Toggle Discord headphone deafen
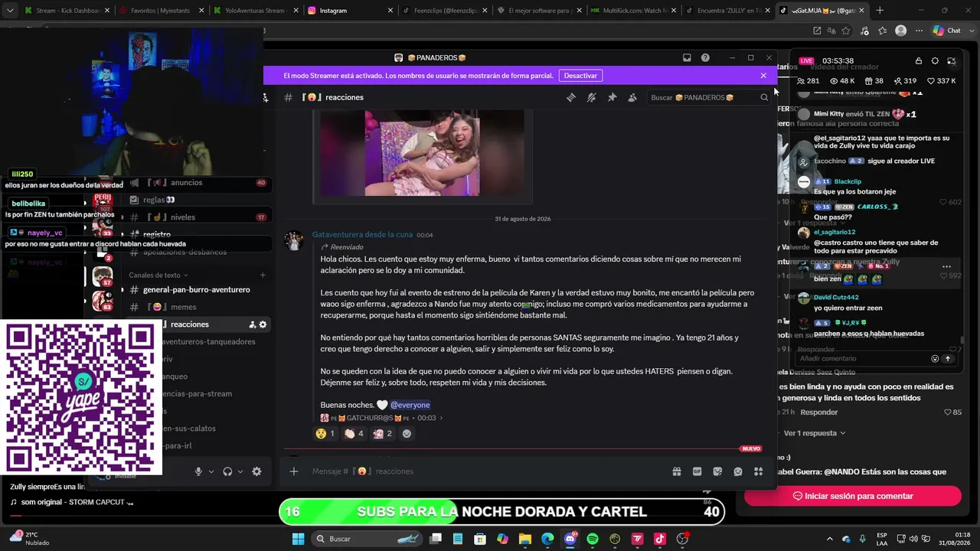 (227, 471)
